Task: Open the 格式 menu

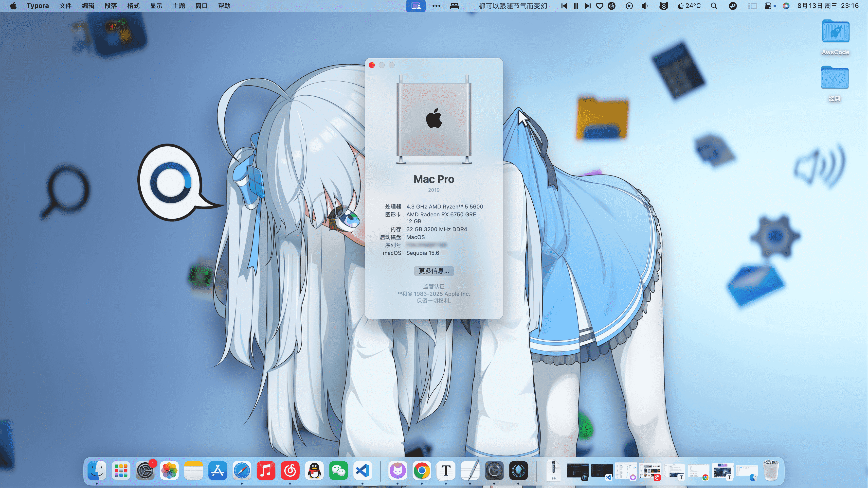Action: (133, 6)
